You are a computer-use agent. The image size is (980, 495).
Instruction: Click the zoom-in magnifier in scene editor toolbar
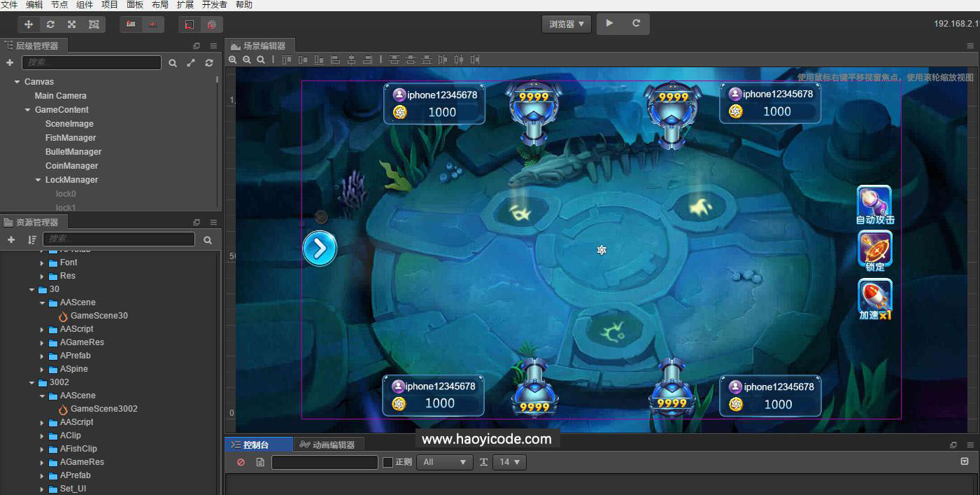pos(233,60)
